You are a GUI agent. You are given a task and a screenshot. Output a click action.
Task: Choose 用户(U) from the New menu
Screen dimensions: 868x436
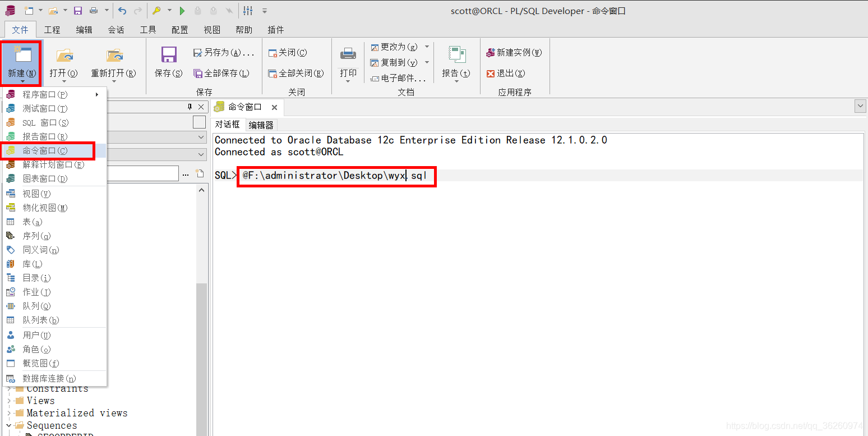pyautogui.click(x=53, y=335)
